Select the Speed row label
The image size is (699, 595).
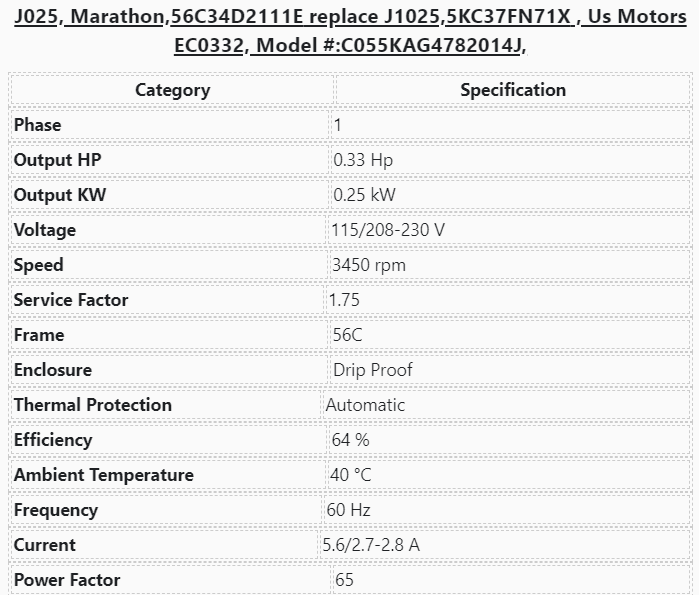pos(39,265)
